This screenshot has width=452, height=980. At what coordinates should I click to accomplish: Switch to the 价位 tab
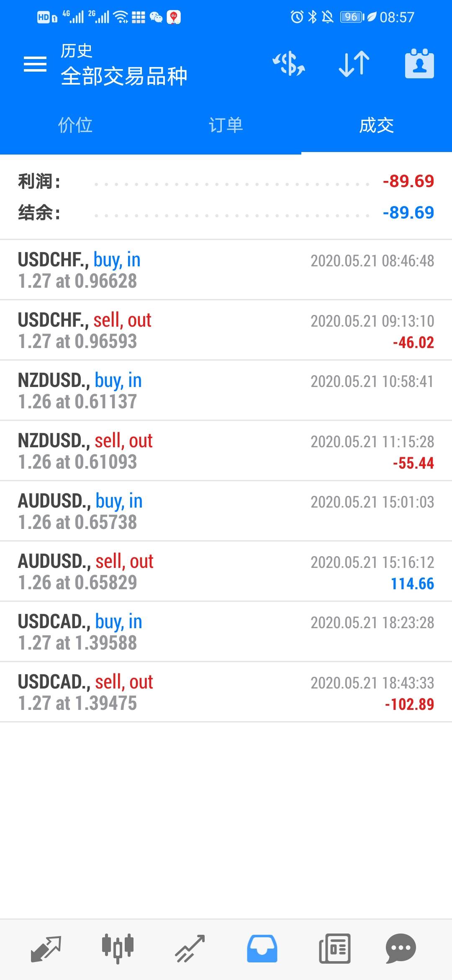[75, 125]
